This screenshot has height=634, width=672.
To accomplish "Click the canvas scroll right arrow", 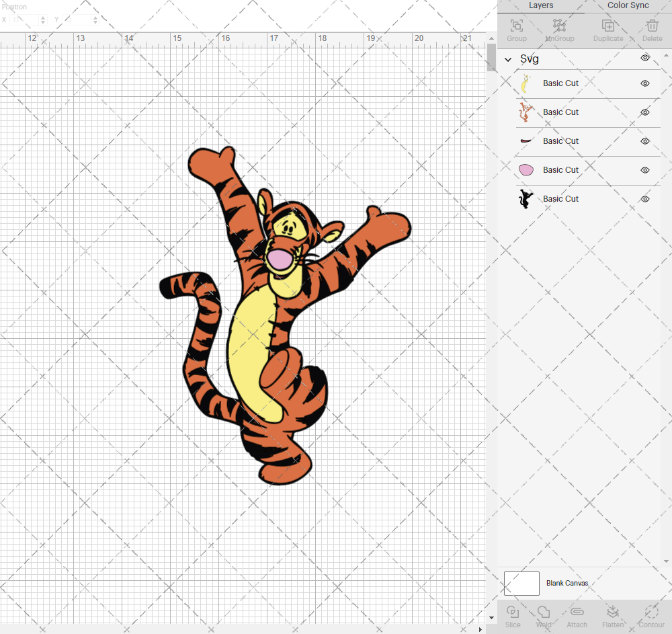I will (480, 629).
